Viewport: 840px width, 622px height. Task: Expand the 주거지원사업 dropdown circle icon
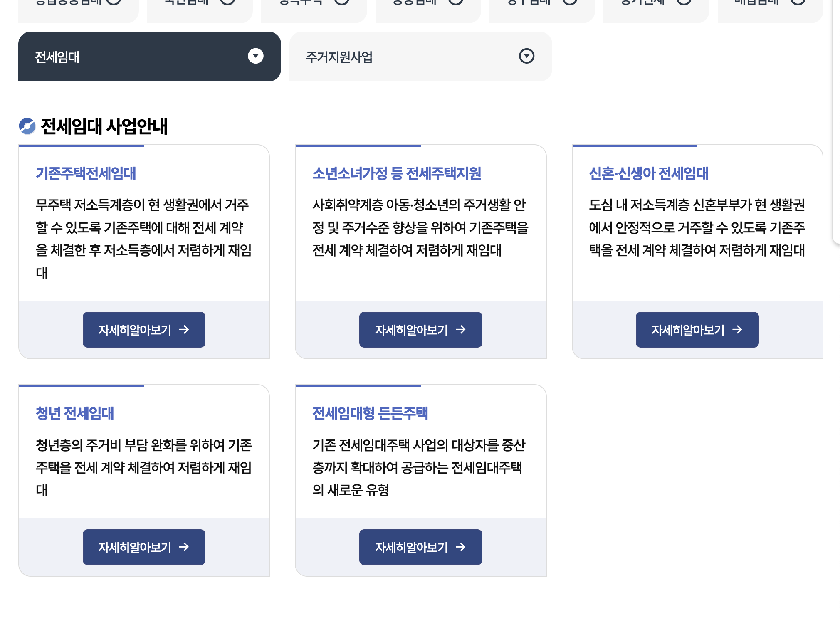click(526, 56)
